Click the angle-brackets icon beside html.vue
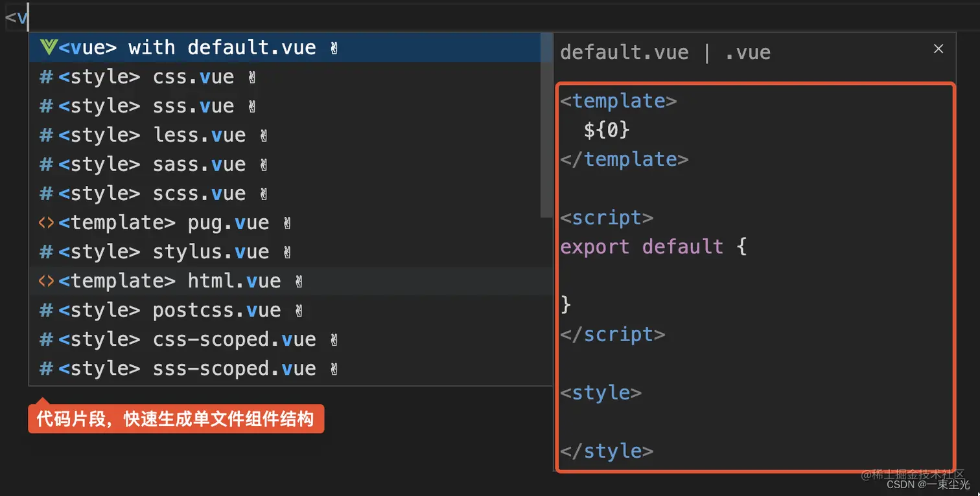Screen dimensions: 980x496 [46, 281]
